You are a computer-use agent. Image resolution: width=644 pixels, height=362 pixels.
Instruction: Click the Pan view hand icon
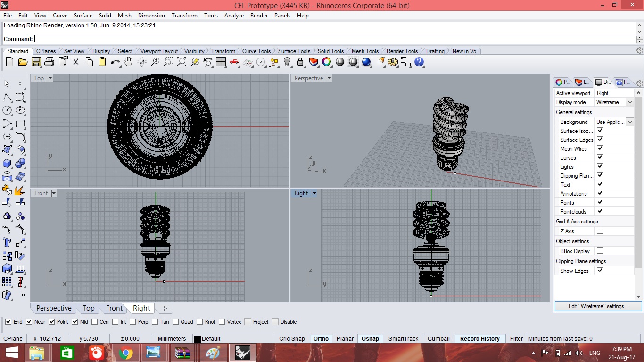128,62
